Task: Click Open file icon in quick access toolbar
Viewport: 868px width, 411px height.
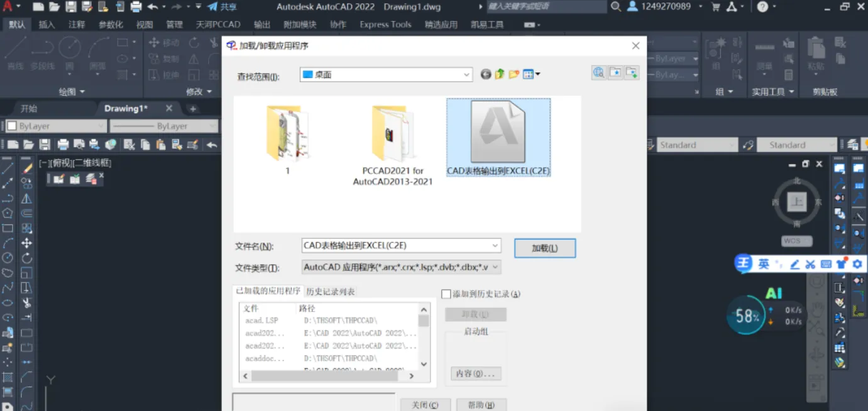Action: (x=55, y=7)
